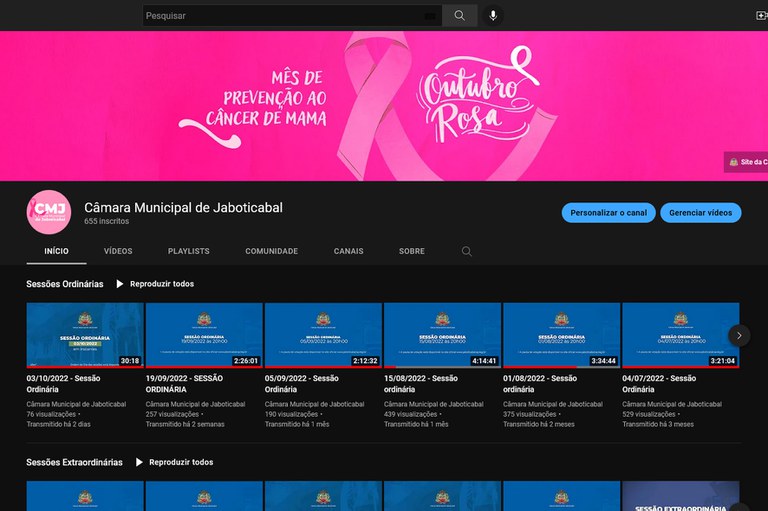Click channel name under 15/08/2022 video
This screenshot has height=511, width=768.
click(433, 404)
